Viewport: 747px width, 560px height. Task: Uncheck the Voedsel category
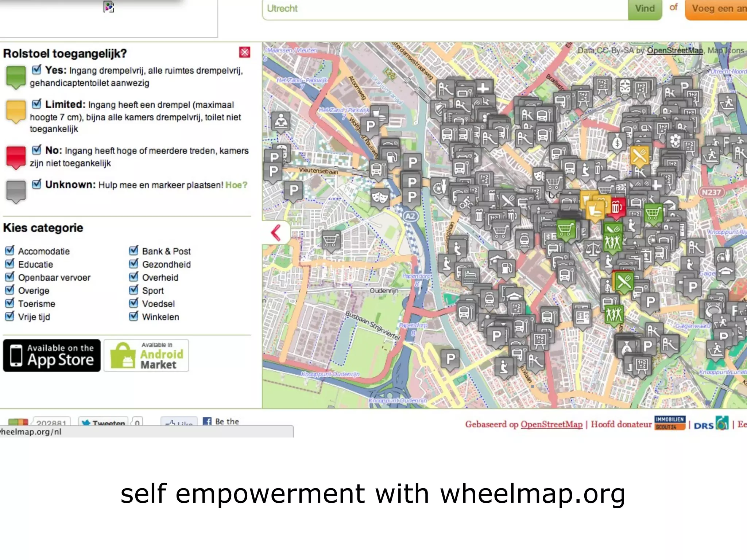pos(134,303)
